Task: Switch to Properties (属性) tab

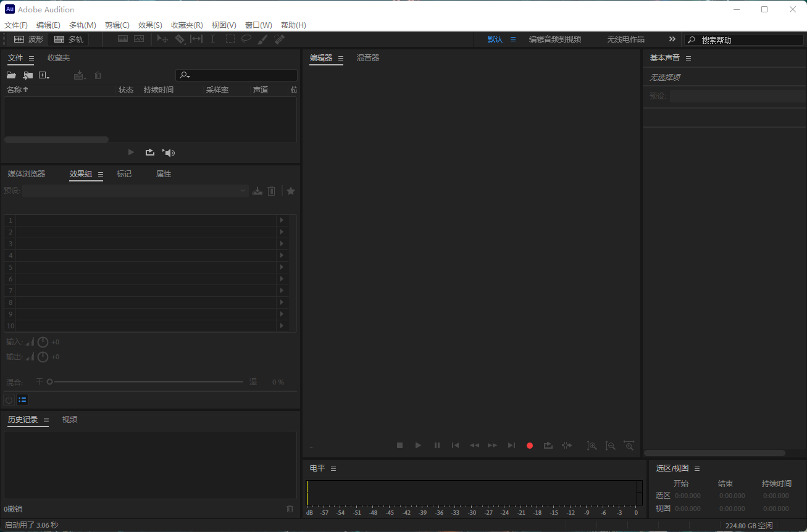Action: pos(164,174)
